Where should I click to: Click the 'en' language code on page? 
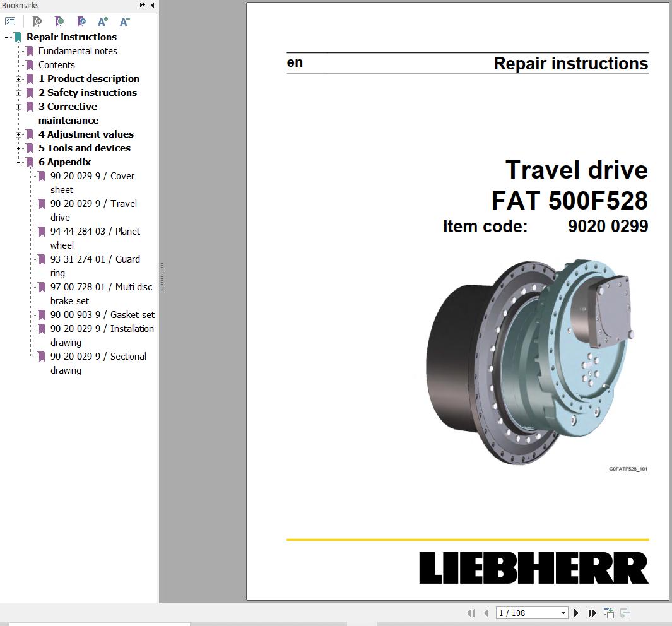click(295, 62)
